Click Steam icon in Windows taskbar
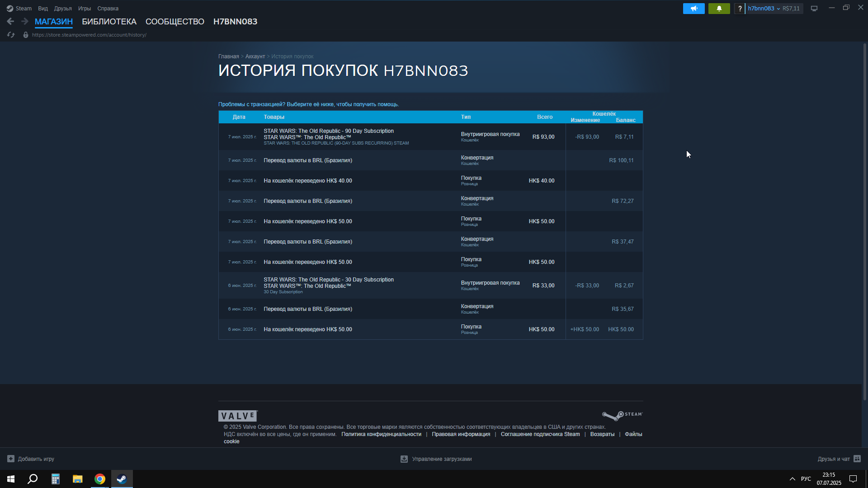This screenshot has height=488, width=868. click(122, 479)
